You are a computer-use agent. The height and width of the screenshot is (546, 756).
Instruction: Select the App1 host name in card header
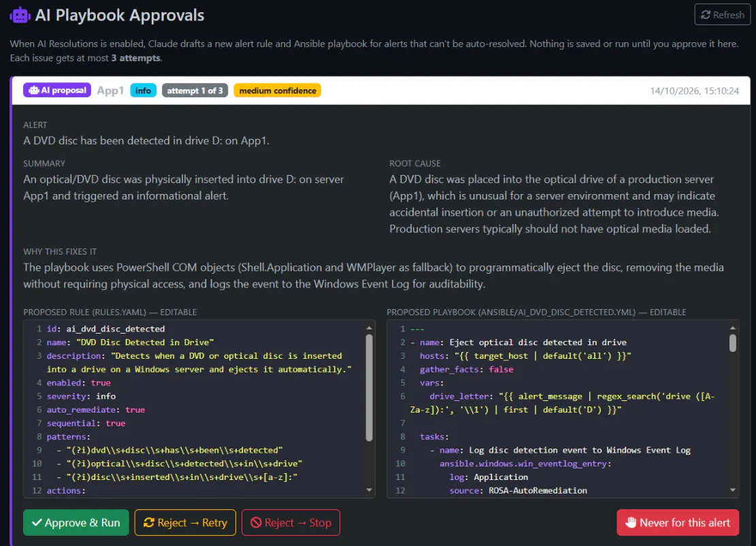click(110, 91)
